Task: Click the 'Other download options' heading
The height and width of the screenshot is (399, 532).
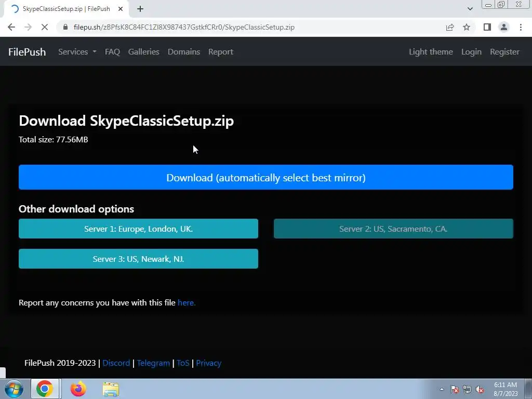Action: click(x=76, y=209)
